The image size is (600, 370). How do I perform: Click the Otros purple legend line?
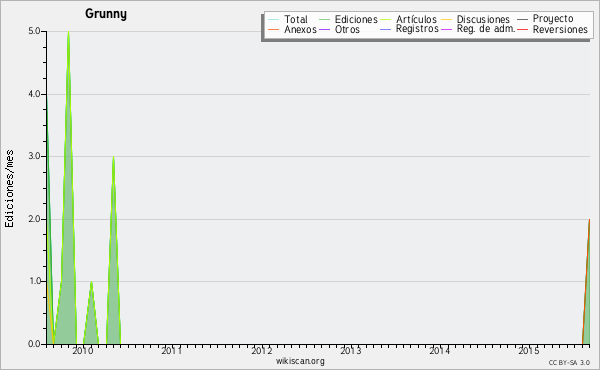(324, 30)
